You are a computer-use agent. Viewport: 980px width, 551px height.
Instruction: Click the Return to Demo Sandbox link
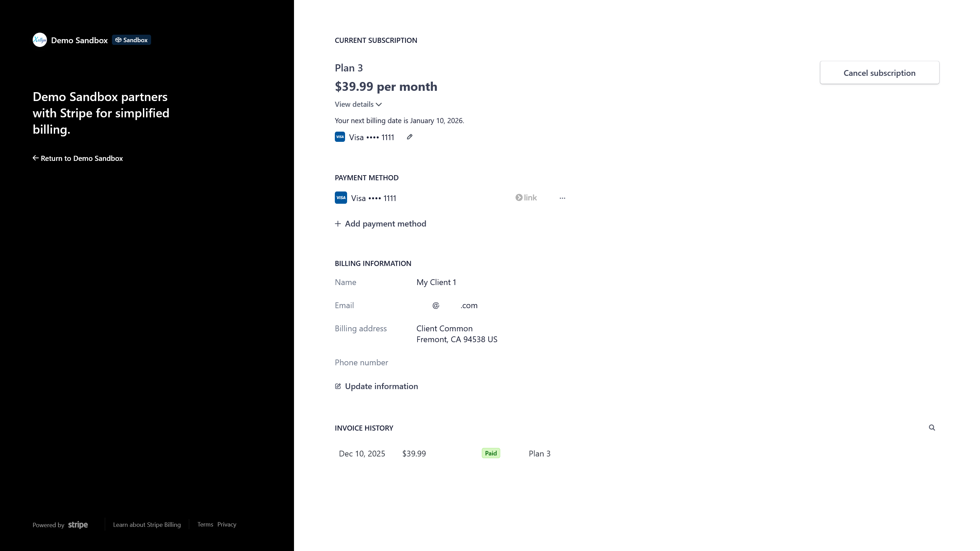point(78,158)
